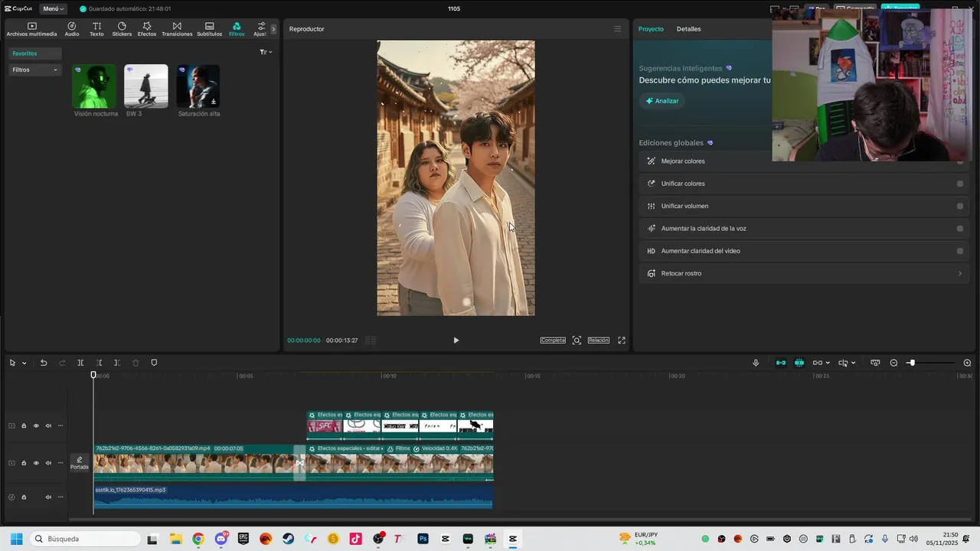Enter fullscreen preview mode
The image size is (980, 551).
tap(622, 341)
